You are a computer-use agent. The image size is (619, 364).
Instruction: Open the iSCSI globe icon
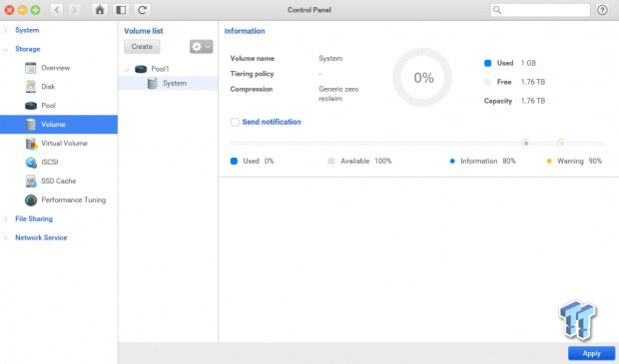click(31, 163)
